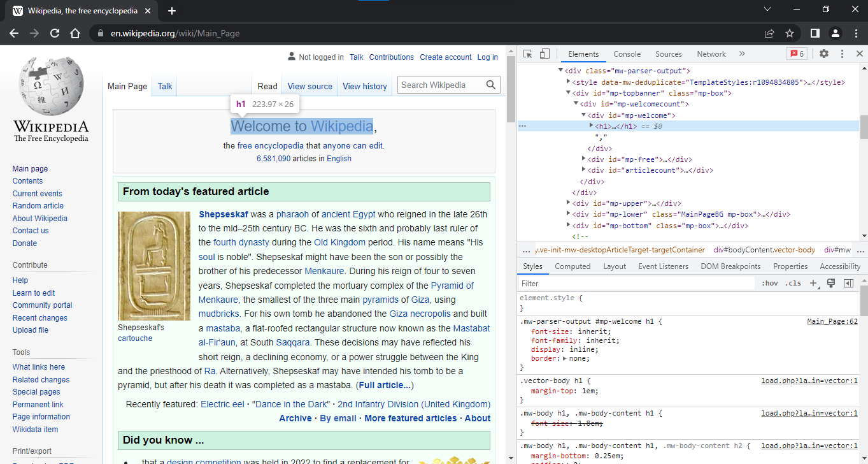
Task: Open the Computed styles tab
Action: click(572, 266)
